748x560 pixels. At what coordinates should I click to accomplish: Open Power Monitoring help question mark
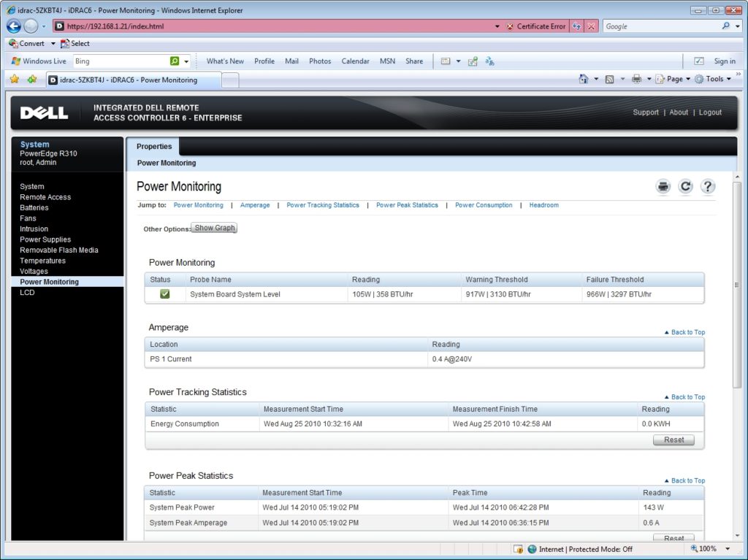(x=707, y=186)
